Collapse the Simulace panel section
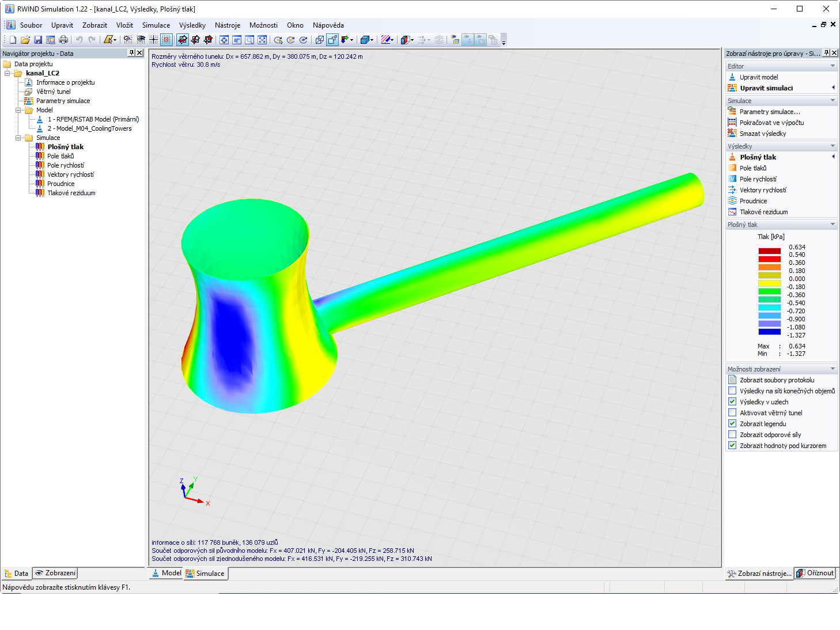 [x=833, y=101]
